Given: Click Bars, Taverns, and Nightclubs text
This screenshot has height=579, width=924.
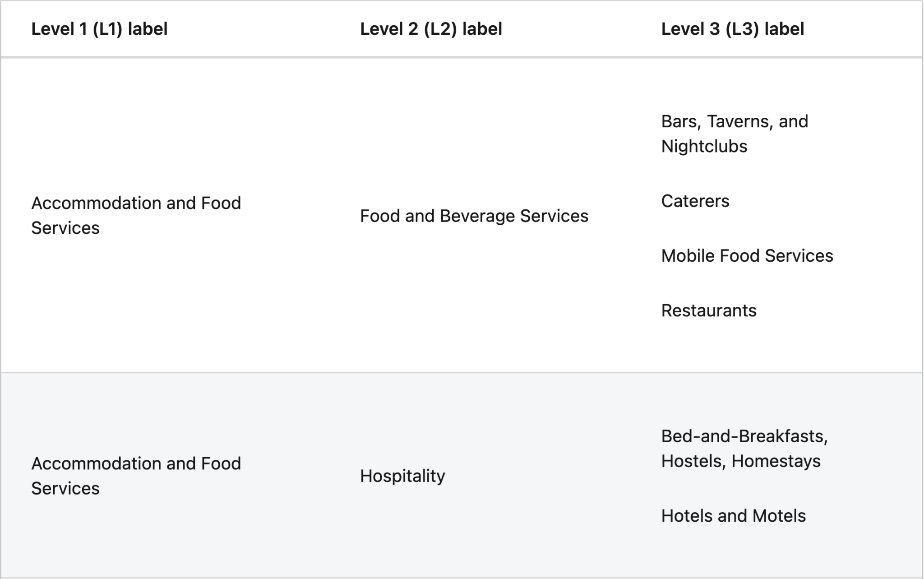Looking at the screenshot, I should click(x=735, y=134).
